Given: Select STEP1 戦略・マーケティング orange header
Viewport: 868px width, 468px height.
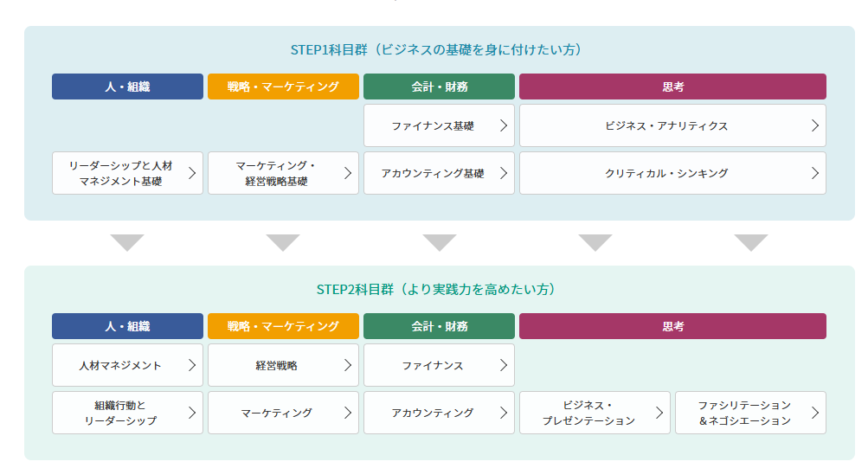Looking at the screenshot, I should pyautogui.click(x=284, y=87).
